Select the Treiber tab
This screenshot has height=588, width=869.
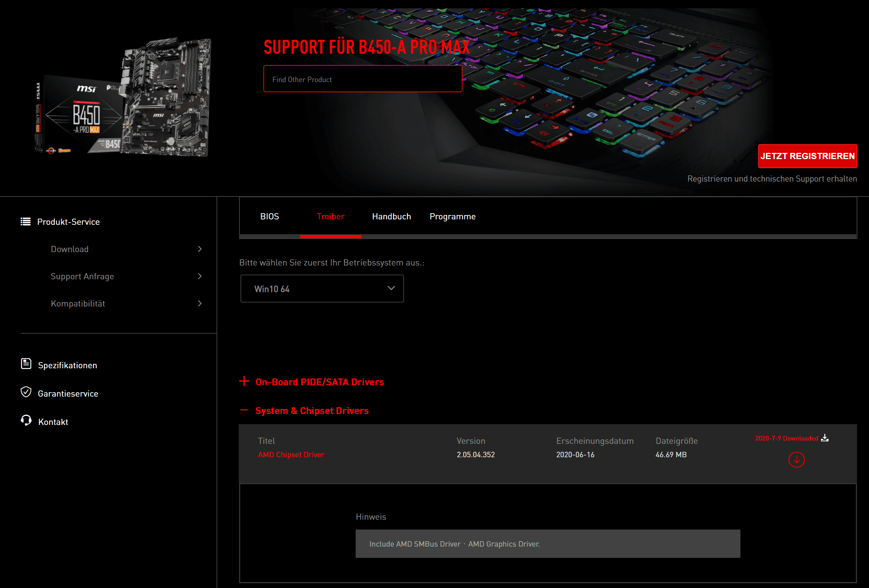[x=331, y=216]
